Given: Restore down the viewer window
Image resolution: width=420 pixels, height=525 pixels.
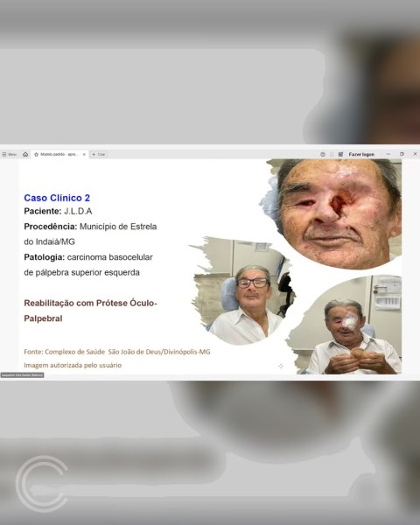Looking at the screenshot, I should [x=402, y=154].
